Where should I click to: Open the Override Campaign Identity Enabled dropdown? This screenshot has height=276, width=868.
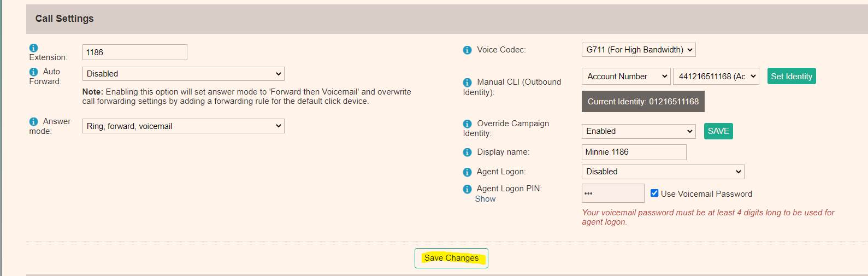point(639,131)
